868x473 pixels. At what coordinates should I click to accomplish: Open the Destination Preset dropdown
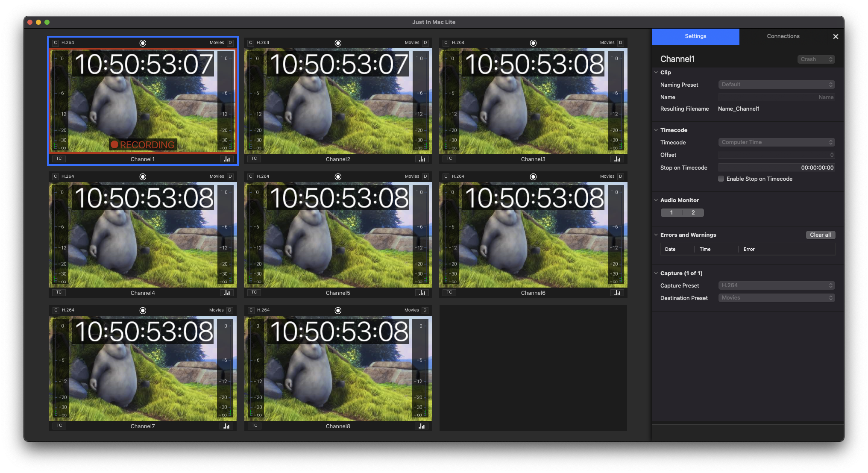click(x=777, y=298)
